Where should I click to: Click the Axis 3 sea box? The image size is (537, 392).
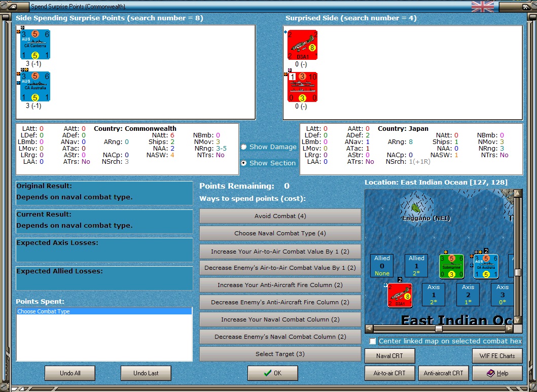502,295
